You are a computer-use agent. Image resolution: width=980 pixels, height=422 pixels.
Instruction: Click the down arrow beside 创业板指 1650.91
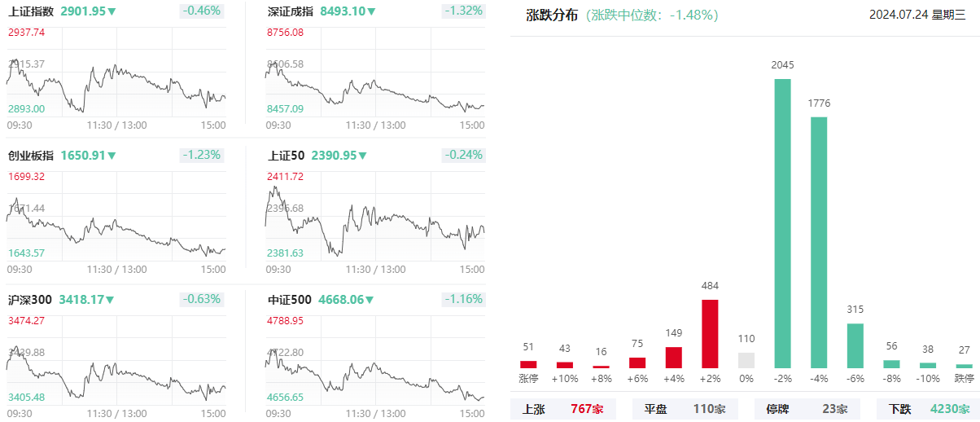[112, 156]
